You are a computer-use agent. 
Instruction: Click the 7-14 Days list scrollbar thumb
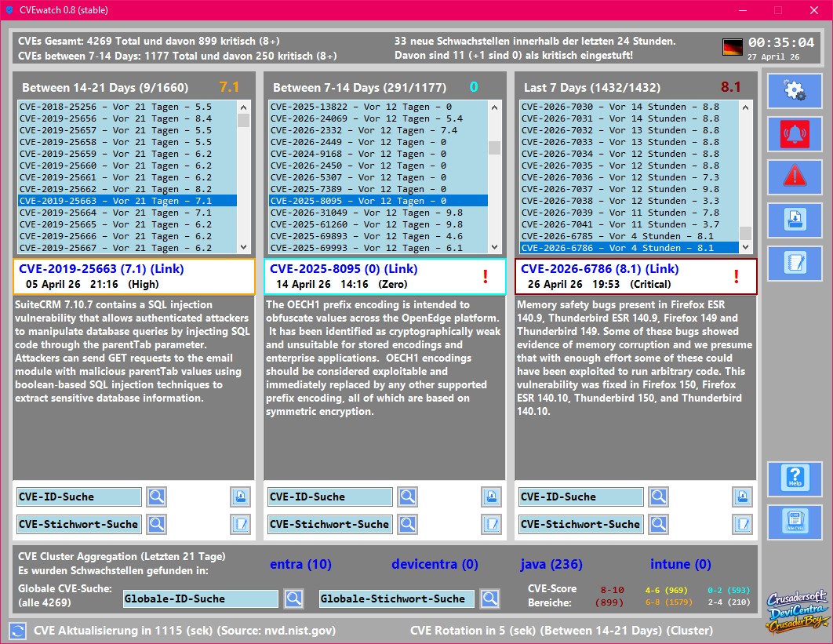click(x=495, y=147)
